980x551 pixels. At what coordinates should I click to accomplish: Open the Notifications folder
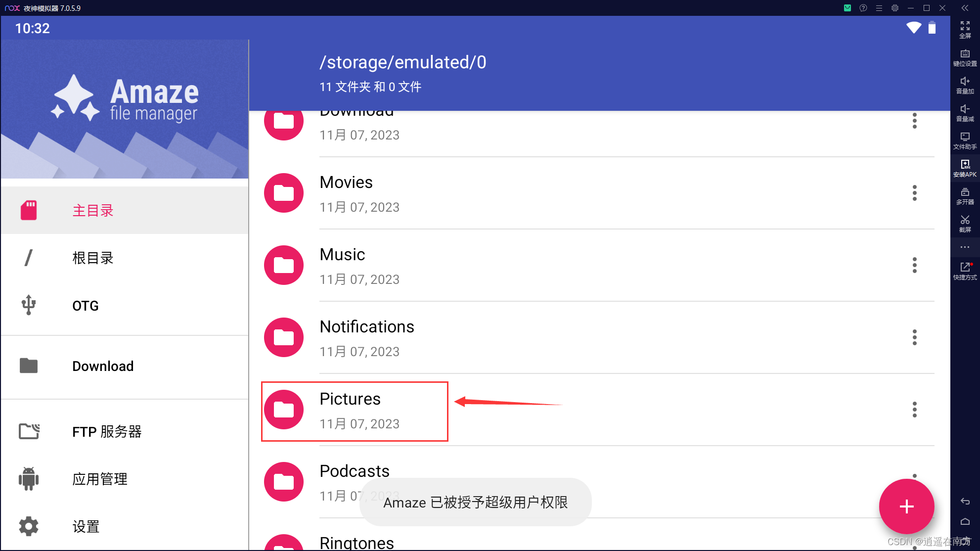pyautogui.click(x=366, y=337)
